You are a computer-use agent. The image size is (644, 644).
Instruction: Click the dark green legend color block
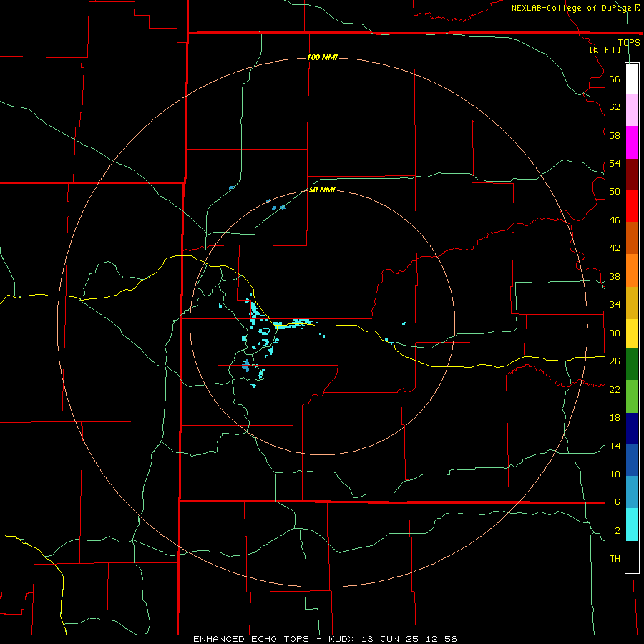(632, 364)
